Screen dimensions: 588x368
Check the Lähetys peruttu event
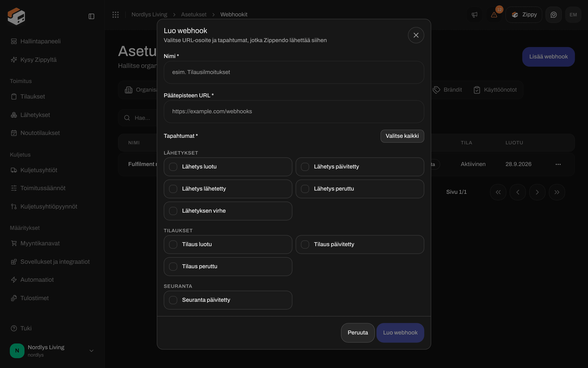(360, 189)
